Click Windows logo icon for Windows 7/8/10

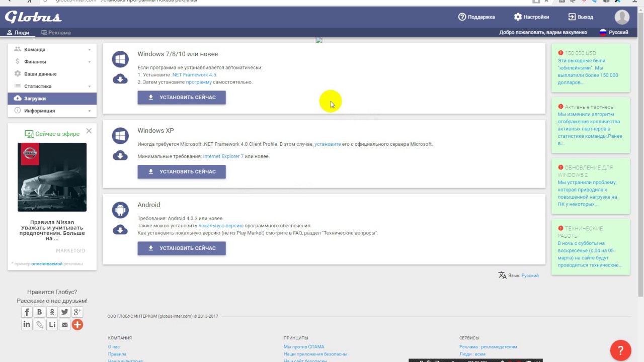tap(120, 59)
